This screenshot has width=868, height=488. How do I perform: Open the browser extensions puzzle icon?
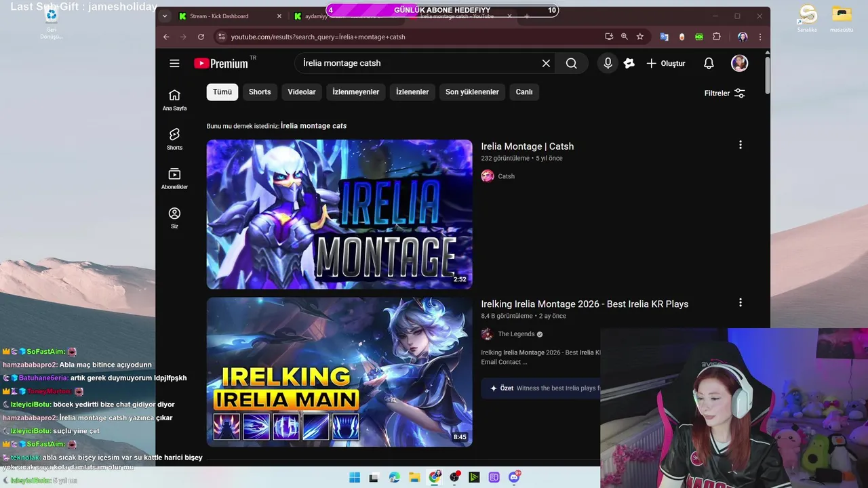(x=716, y=37)
